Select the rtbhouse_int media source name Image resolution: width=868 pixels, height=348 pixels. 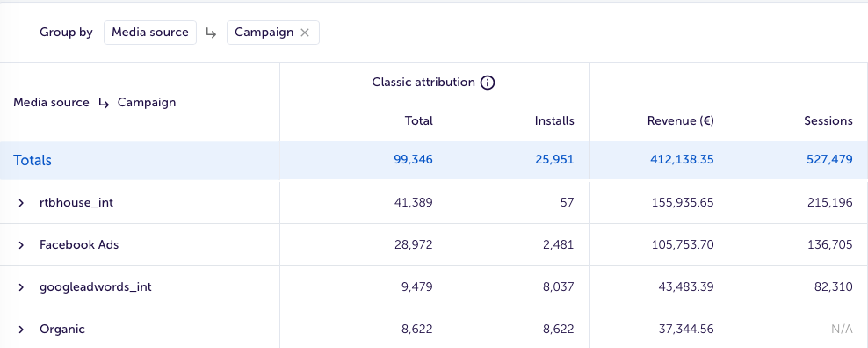76,202
